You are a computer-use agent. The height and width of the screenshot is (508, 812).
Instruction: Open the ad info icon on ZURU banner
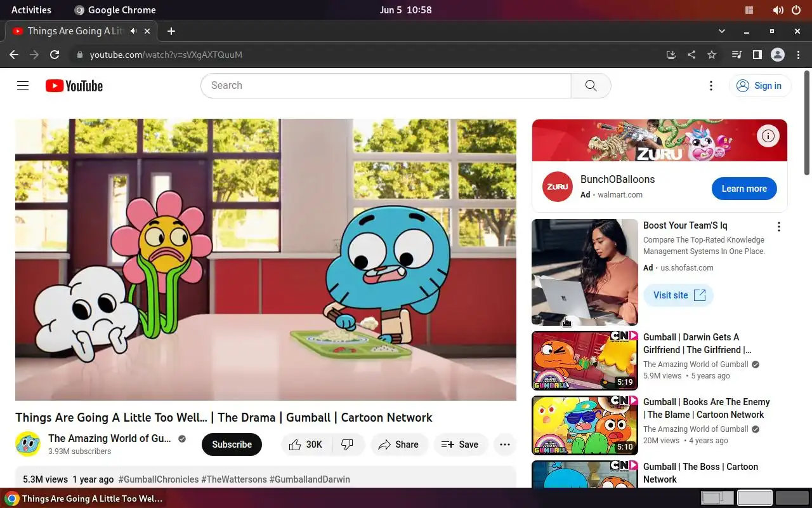click(768, 136)
